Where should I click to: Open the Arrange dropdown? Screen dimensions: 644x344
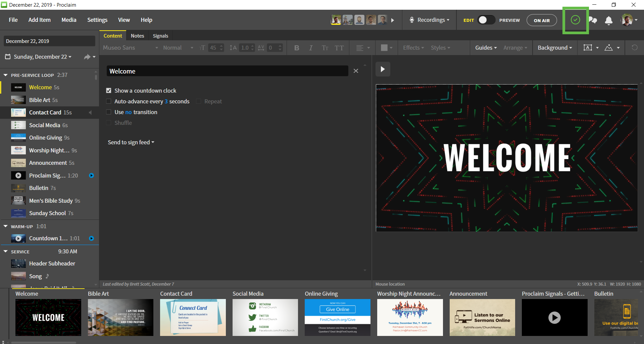[x=515, y=48]
